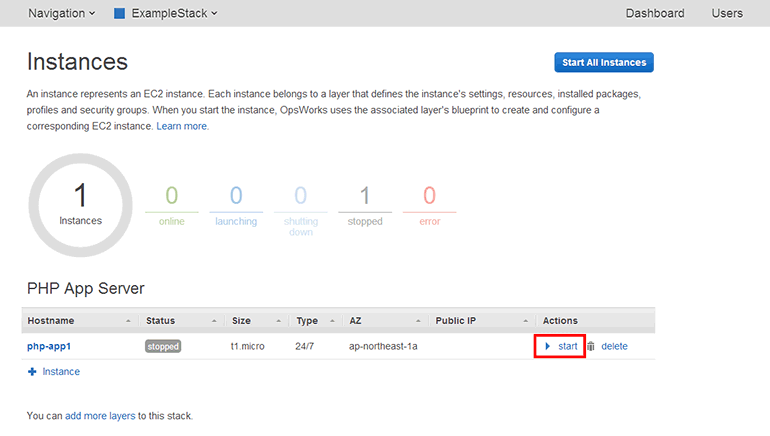
Task: Click the start play icon for php-app1
Action: pyautogui.click(x=548, y=346)
